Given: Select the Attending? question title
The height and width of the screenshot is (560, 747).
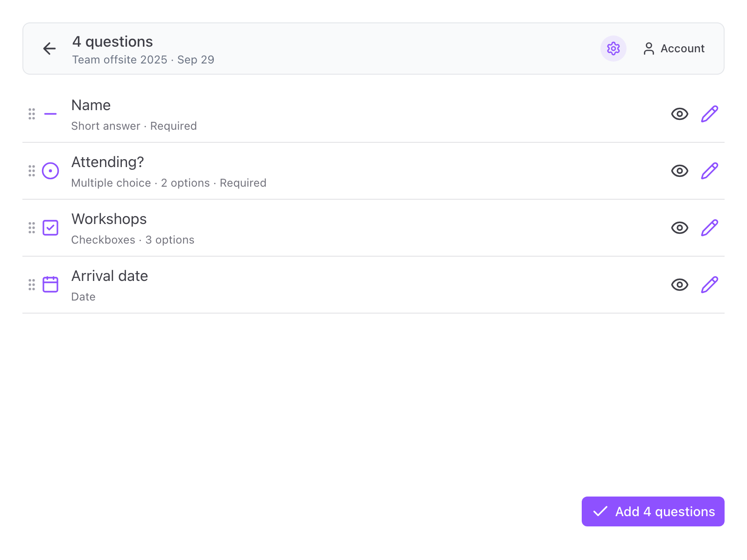Looking at the screenshot, I should point(108,162).
